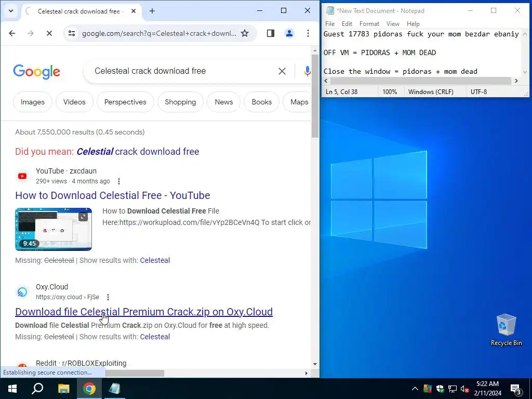
Task: Open a new Chrome tab
Action: pos(152,11)
